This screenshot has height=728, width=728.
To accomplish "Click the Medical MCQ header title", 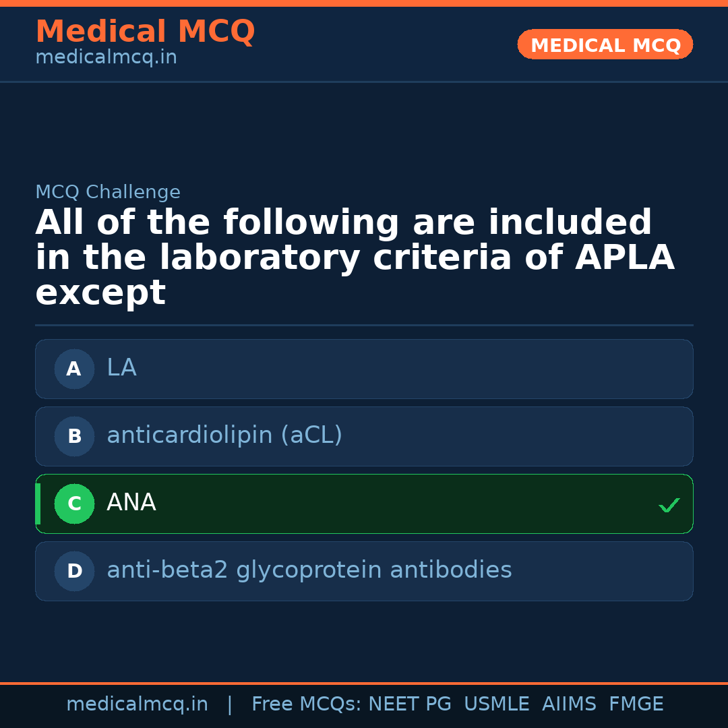I will pos(145,32).
